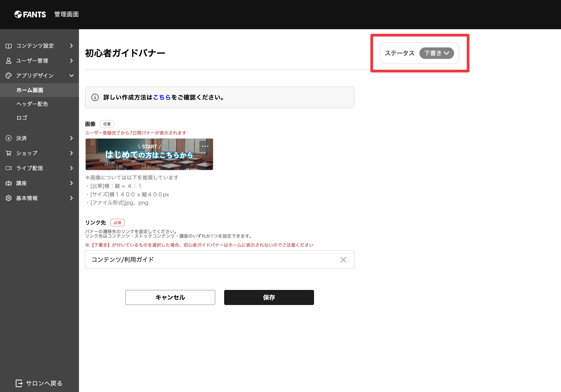Image resolution: width=561 pixels, height=392 pixels.
Task: Click the サロンへ戻る exit link
Action: click(x=39, y=383)
